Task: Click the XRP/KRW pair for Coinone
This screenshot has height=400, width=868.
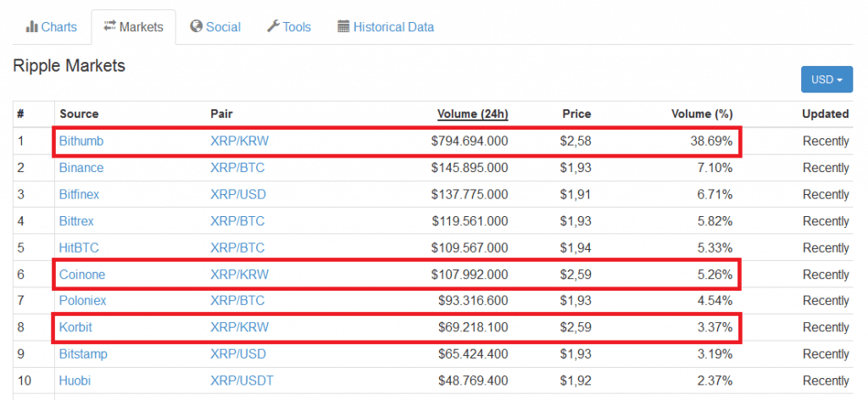Action: point(239,275)
